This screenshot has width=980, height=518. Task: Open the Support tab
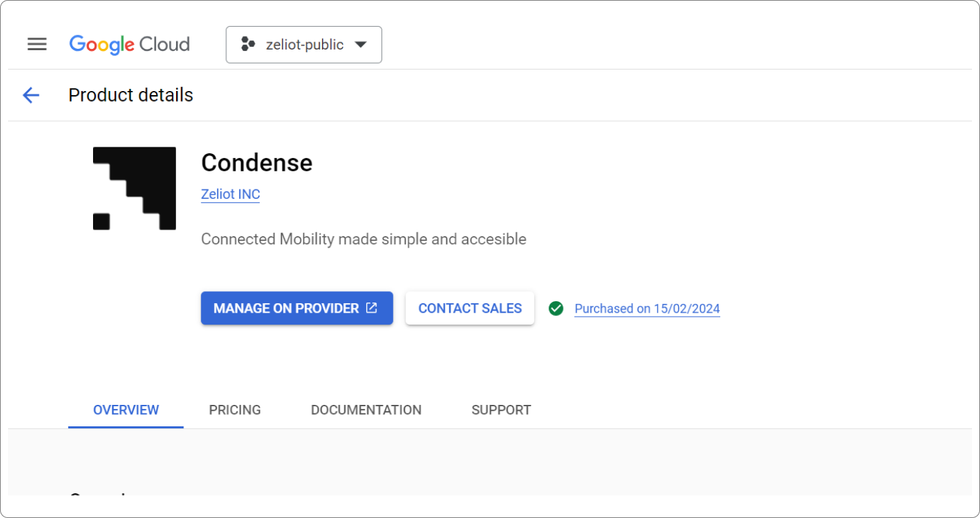click(x=501, y=410)
